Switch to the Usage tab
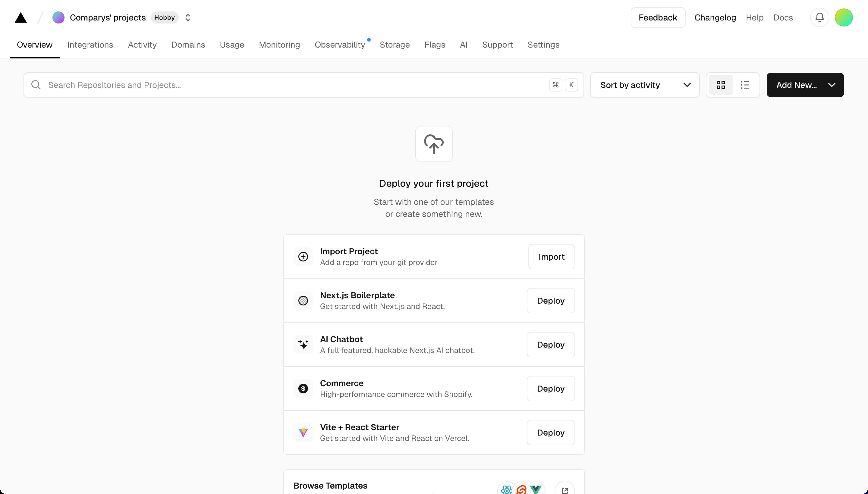The image size is (868, 494). 232,45
